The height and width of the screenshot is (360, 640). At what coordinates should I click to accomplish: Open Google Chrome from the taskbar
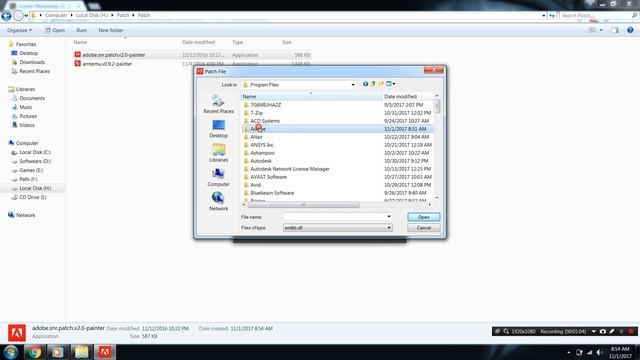[x=34, y=352]
